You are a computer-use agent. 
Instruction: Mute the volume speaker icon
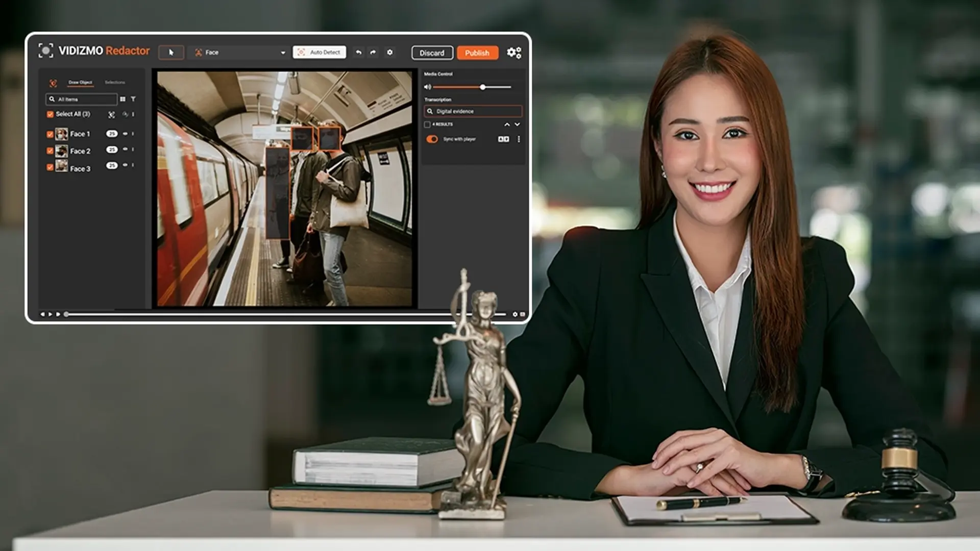click(428, 87)
